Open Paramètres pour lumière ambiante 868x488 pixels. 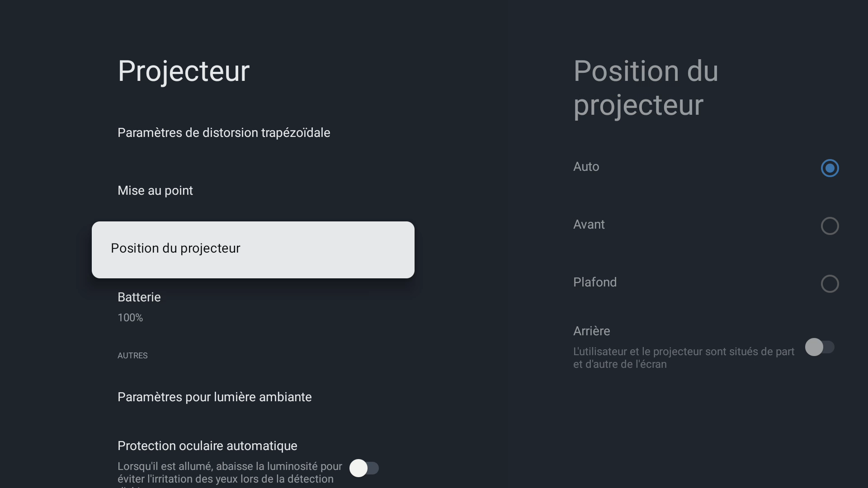tap(214, 397)
